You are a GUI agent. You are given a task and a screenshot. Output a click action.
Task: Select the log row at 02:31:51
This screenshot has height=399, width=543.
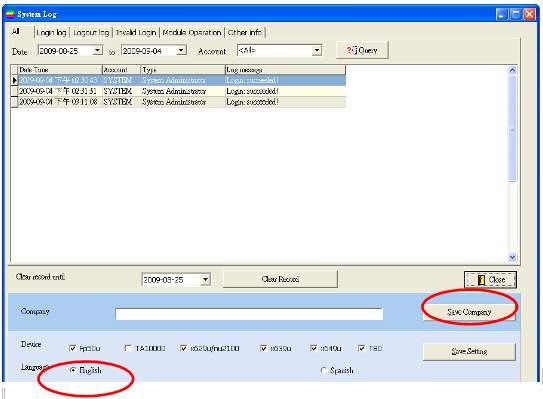click(x=178, y=91)
